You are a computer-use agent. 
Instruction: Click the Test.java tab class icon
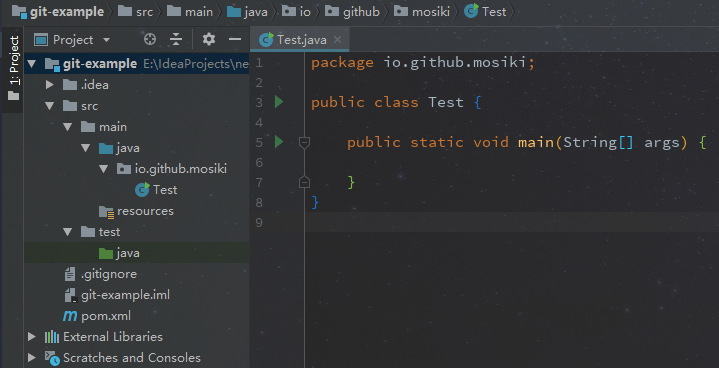click(266, 40)
